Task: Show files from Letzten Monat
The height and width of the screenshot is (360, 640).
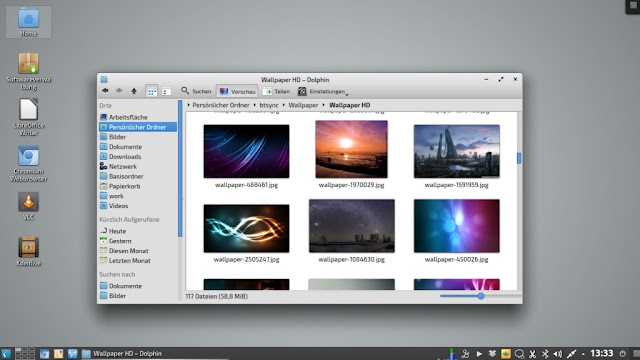Action: click(x=138, y=260)
